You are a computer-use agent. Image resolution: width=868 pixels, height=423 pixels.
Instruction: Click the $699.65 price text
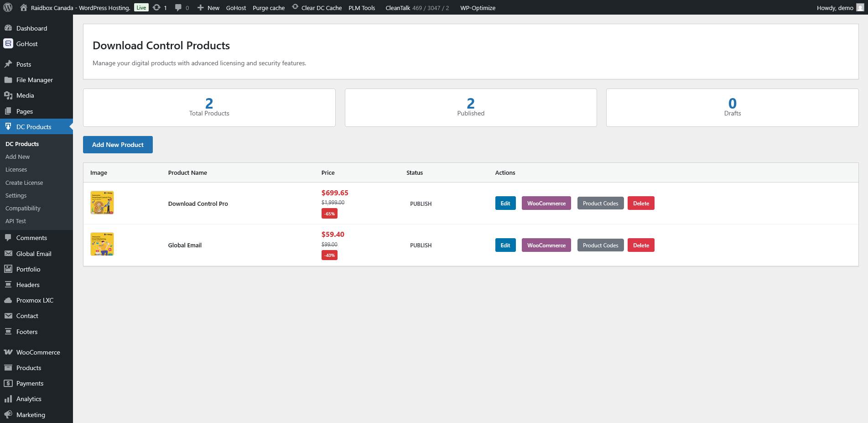[x=335, y=193]
